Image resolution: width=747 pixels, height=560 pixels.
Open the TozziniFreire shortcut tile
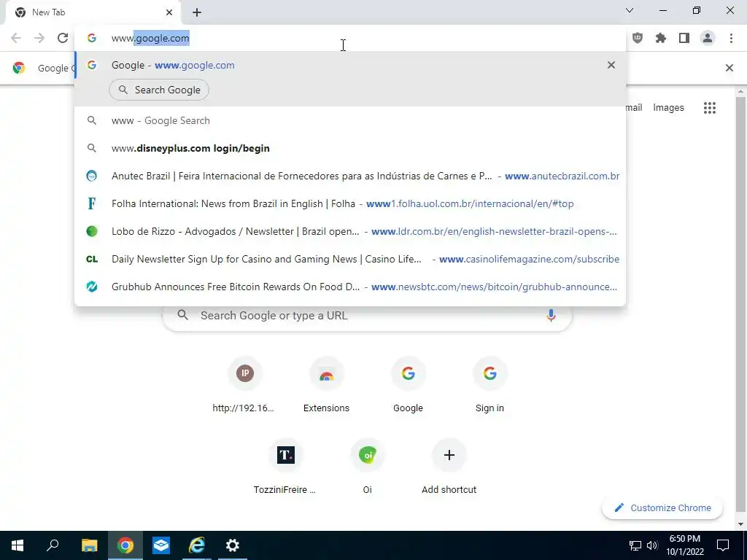point(285,467)
